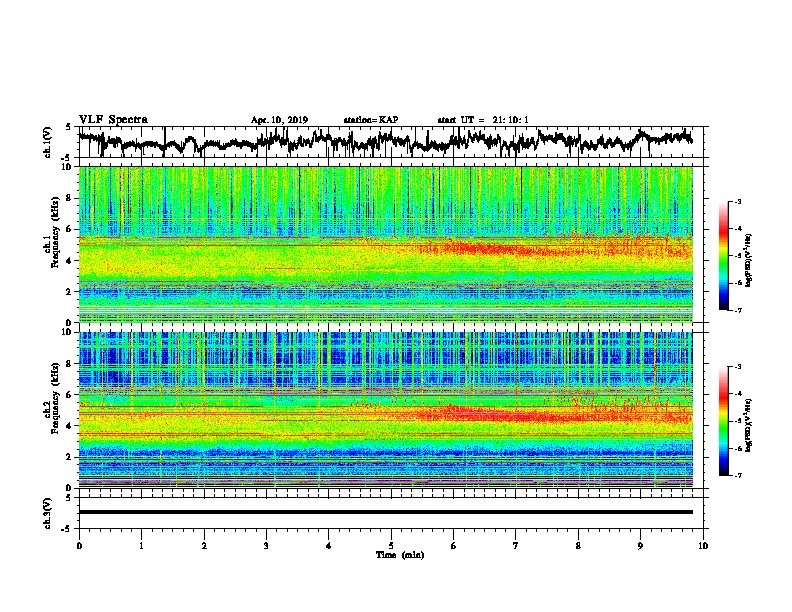Click the time axis tick label "2"
The height and width of the screenshot is (612, 792).
coord(204,546)
